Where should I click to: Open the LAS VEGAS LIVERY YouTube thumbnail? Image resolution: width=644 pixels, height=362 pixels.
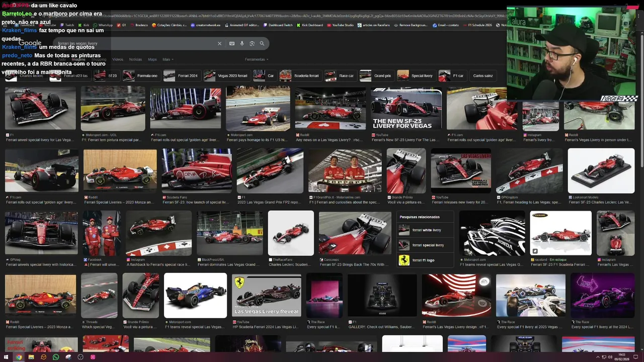click(x=460, y=170)
